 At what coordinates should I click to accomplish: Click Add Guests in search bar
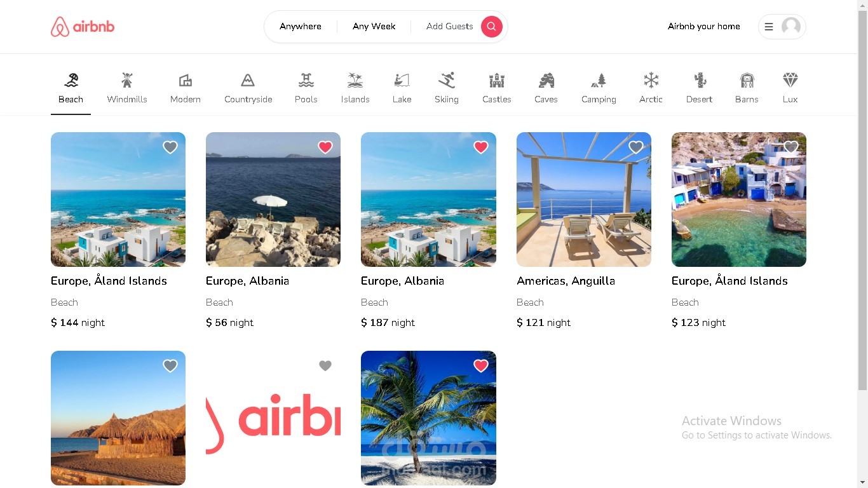(x=450, y=27)
